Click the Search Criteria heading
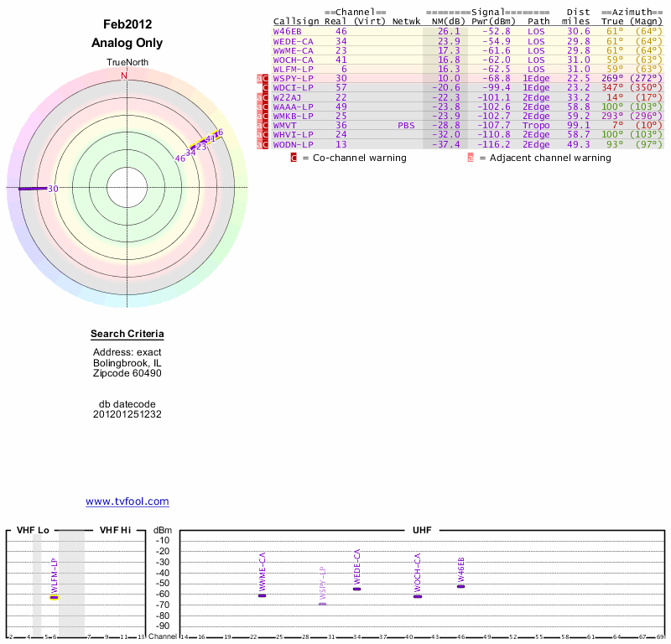 coord(127,335)
